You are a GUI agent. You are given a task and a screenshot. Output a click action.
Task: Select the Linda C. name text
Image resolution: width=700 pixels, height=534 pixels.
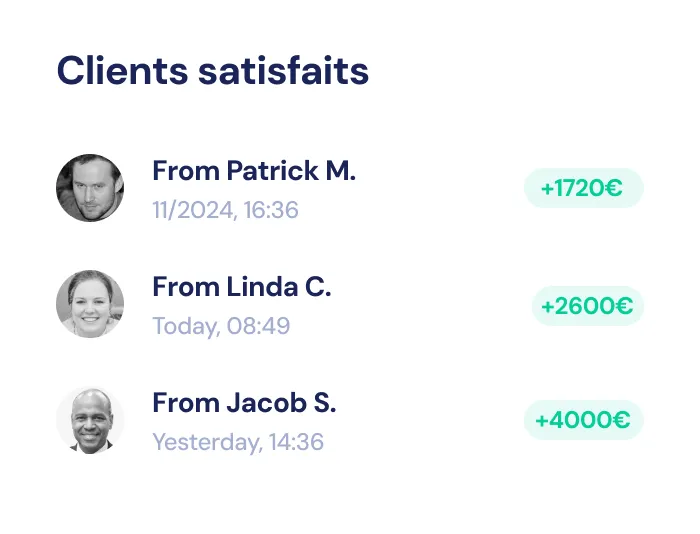point(279,287)
